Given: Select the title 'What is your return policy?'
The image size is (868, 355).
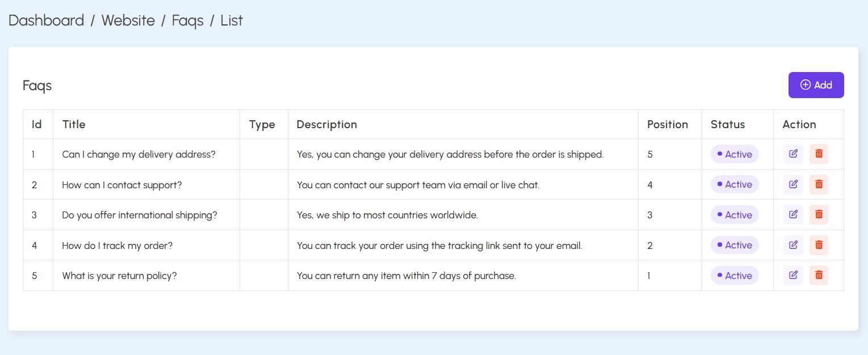Looking at the screenshot, I should tap(120, 276).
